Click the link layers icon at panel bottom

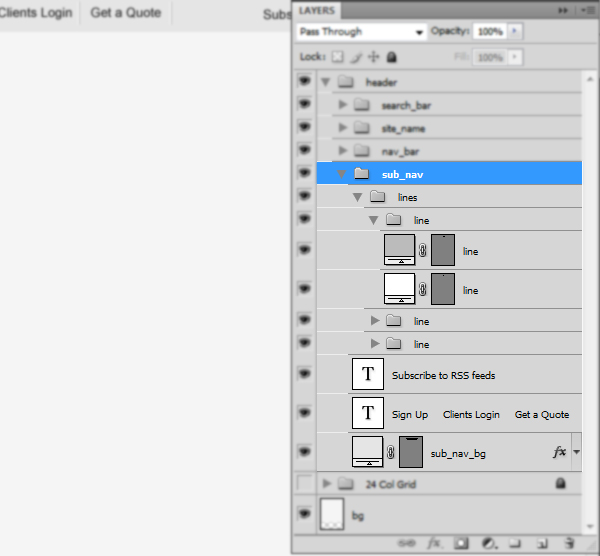(406, 543)
